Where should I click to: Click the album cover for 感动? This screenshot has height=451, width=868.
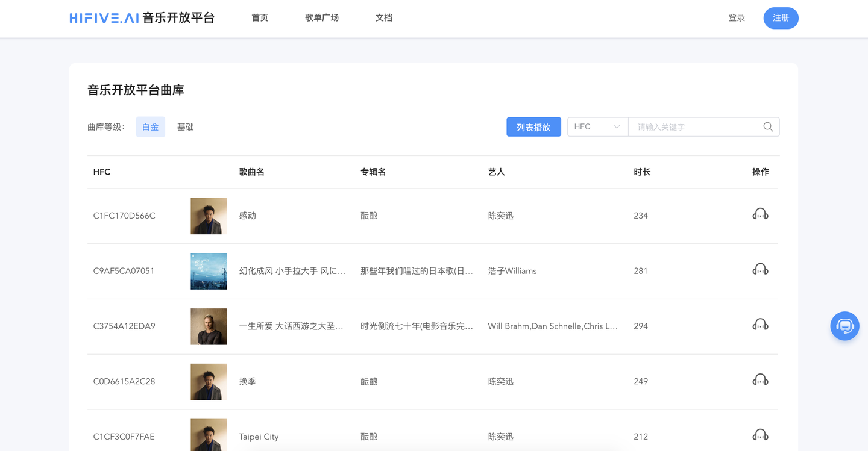point(209,215)
